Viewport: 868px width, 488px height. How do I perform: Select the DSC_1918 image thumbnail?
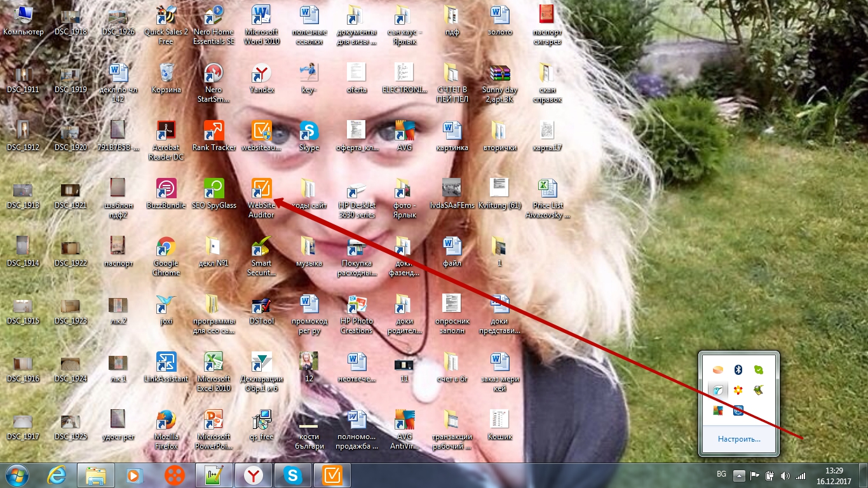71,17
